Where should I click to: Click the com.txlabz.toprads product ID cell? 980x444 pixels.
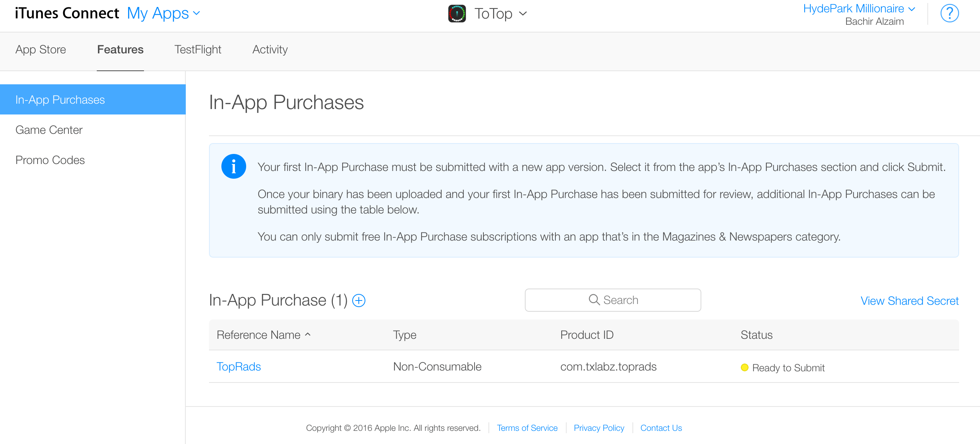click(608, 367)
